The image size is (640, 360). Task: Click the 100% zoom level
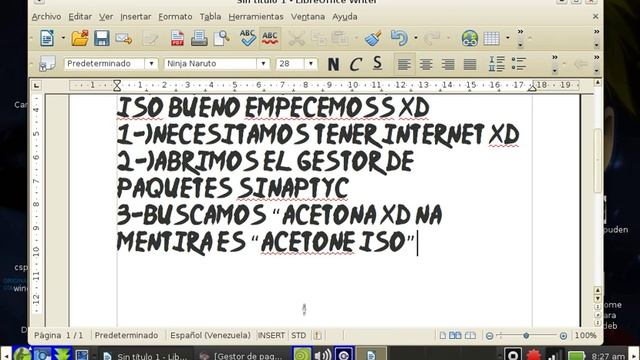point(586,336)
